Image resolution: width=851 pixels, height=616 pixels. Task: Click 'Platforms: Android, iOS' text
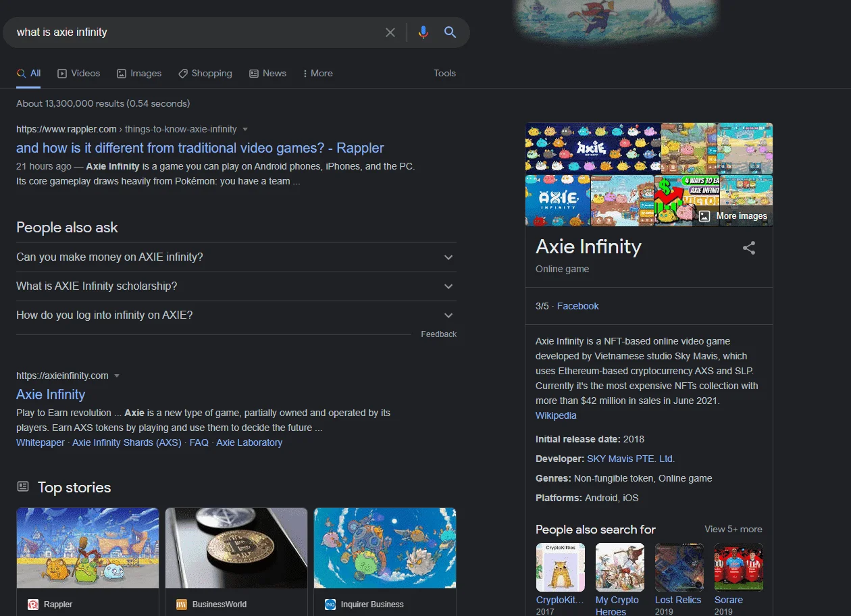(587, 498)
